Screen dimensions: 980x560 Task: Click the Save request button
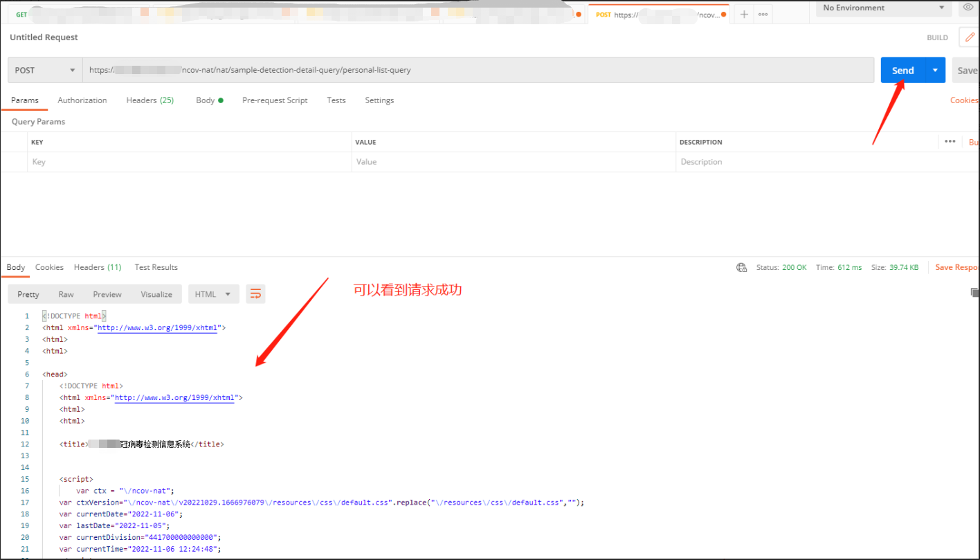pos(966,70)
